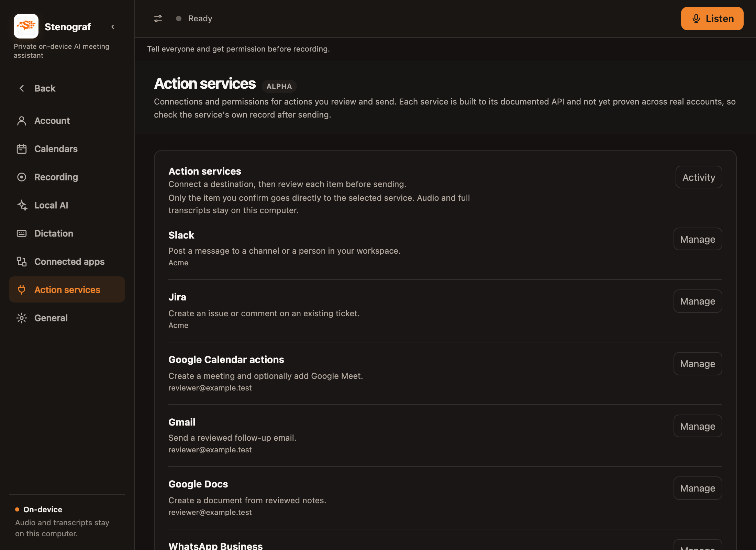
Task: Go Back in the sidebar
Action: click(x=67, y=88)
